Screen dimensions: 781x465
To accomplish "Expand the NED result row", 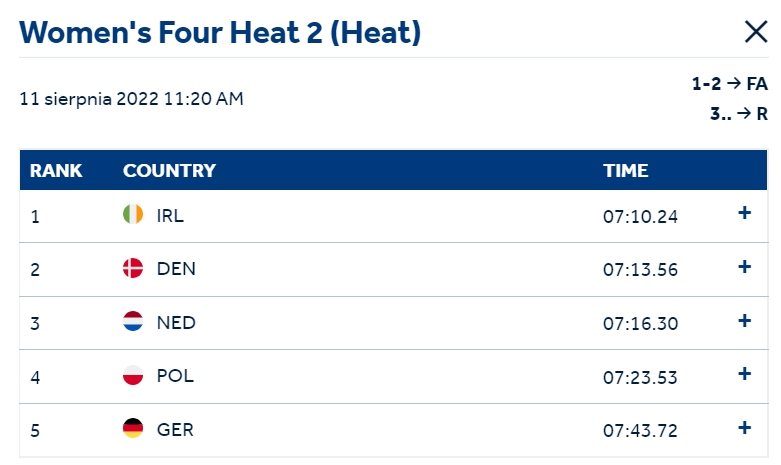I will 745,321.
